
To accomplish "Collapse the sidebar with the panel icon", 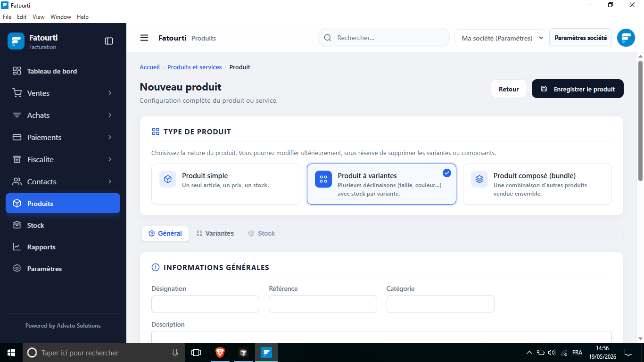I will coord(109,41).
